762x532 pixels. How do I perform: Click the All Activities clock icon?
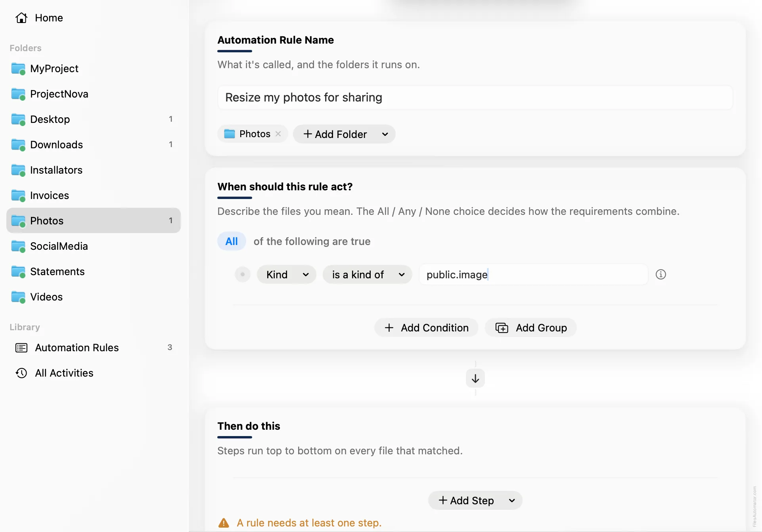pos(21,373)
